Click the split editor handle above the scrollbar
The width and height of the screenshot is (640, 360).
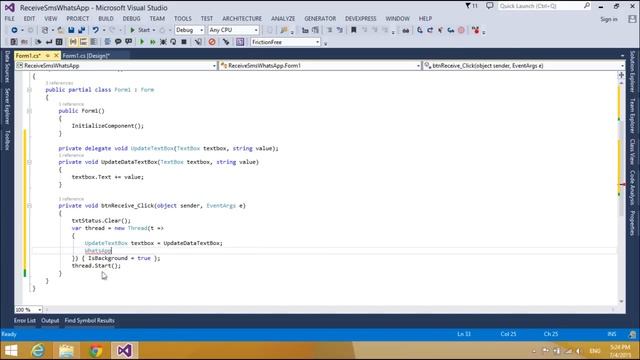[621, 75]
